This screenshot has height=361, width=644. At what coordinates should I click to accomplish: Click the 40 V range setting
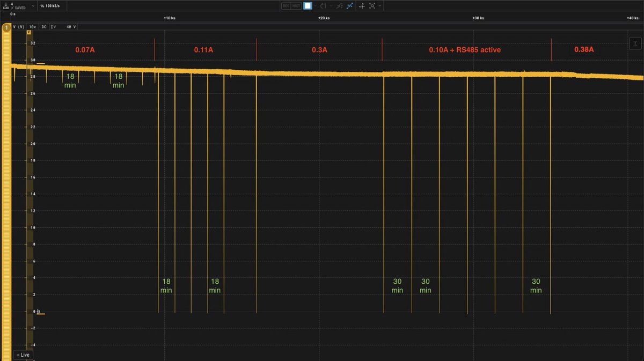pos(70,26)
